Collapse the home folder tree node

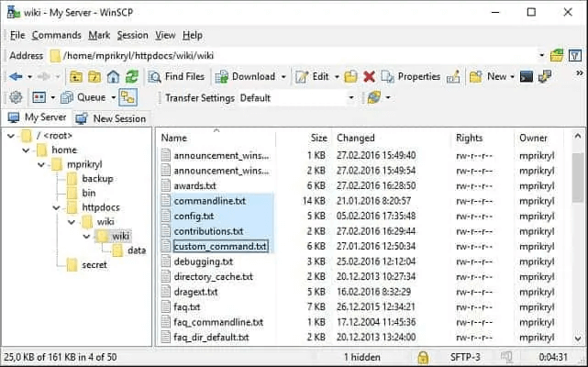tap(26, 150)
